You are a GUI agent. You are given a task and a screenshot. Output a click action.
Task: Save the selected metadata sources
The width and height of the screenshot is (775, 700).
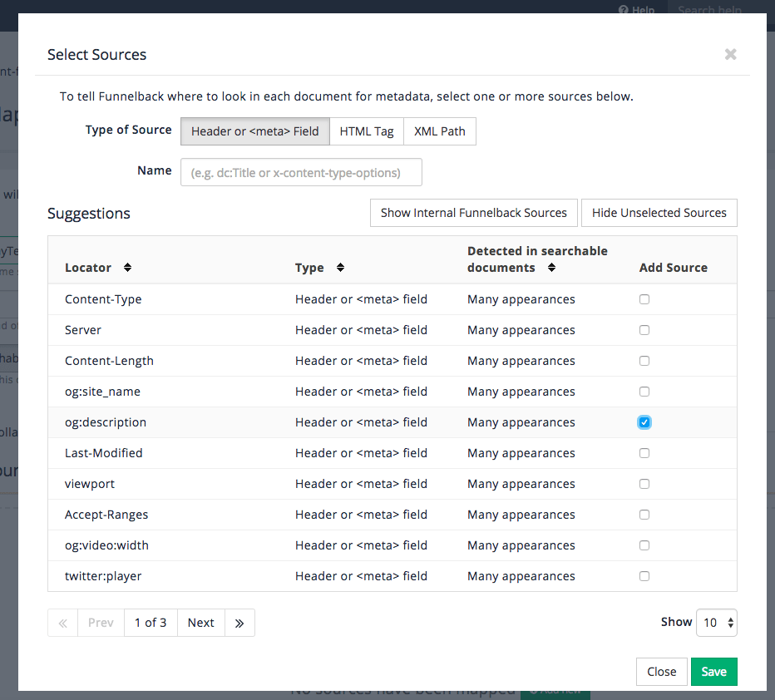pos(713,671)
